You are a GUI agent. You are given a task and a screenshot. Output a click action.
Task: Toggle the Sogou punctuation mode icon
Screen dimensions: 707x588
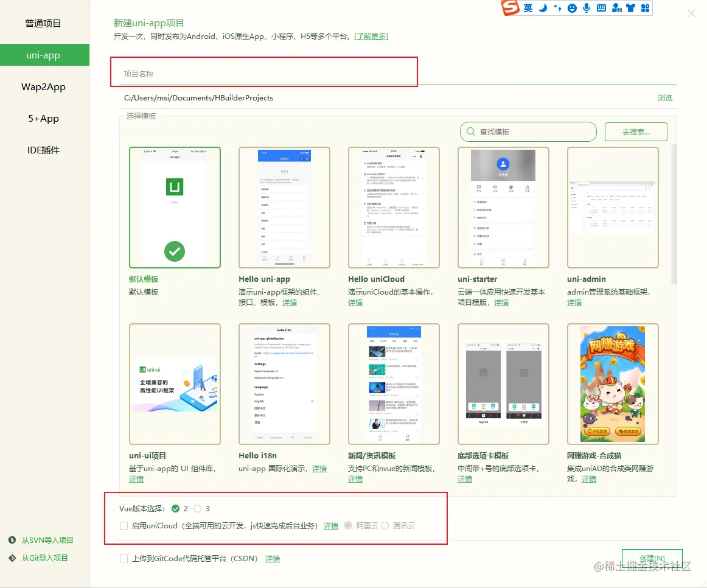tap(558, 8)
